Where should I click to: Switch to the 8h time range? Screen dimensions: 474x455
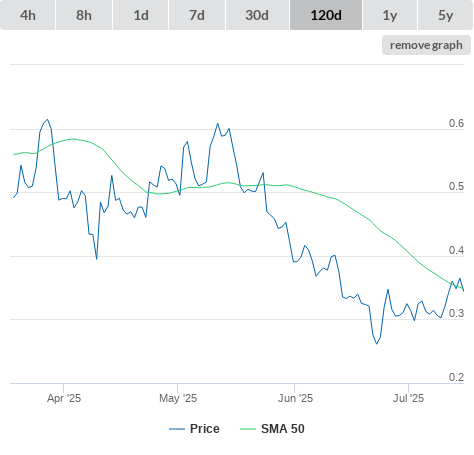click(84, 15)
